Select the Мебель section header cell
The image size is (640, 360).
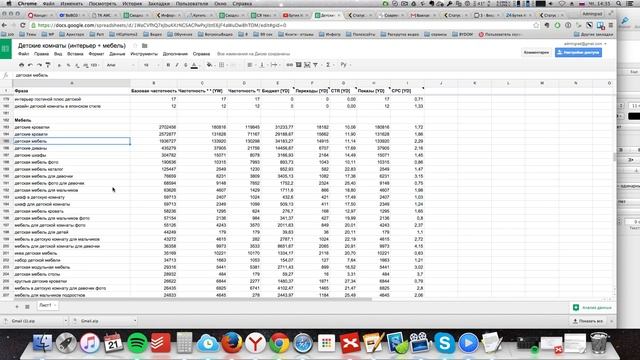(71, 120)
